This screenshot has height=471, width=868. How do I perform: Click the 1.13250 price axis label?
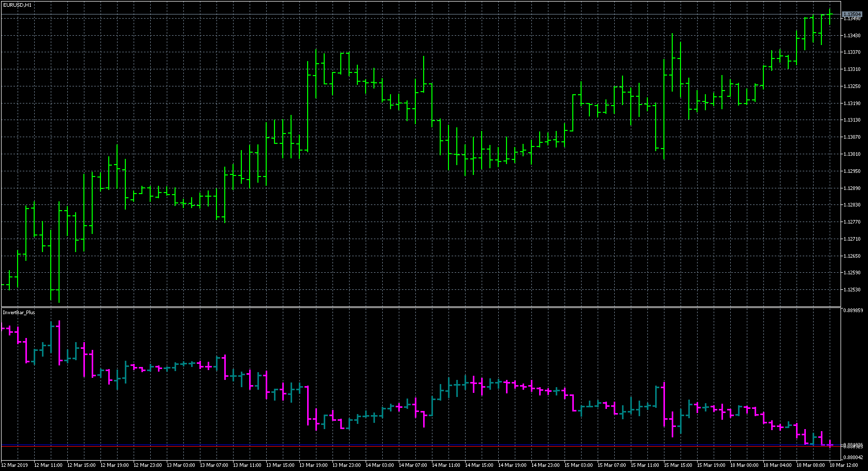click(x=851, y=86)
